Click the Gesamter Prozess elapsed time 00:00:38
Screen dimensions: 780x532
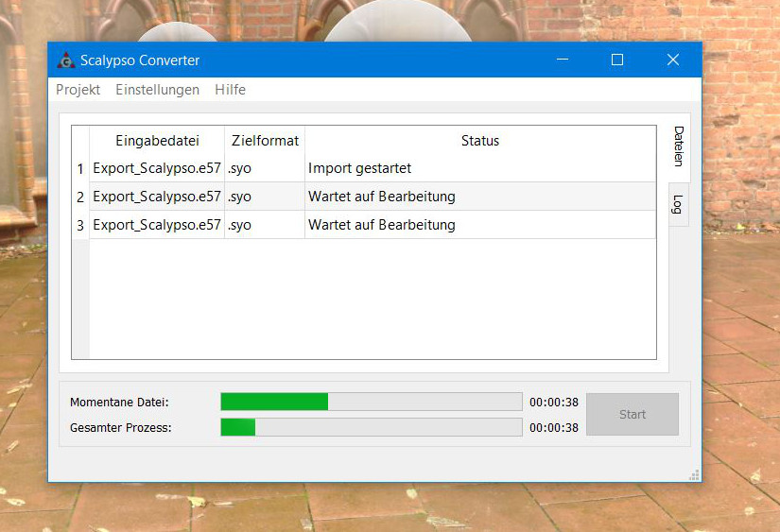tap(554, 428)
